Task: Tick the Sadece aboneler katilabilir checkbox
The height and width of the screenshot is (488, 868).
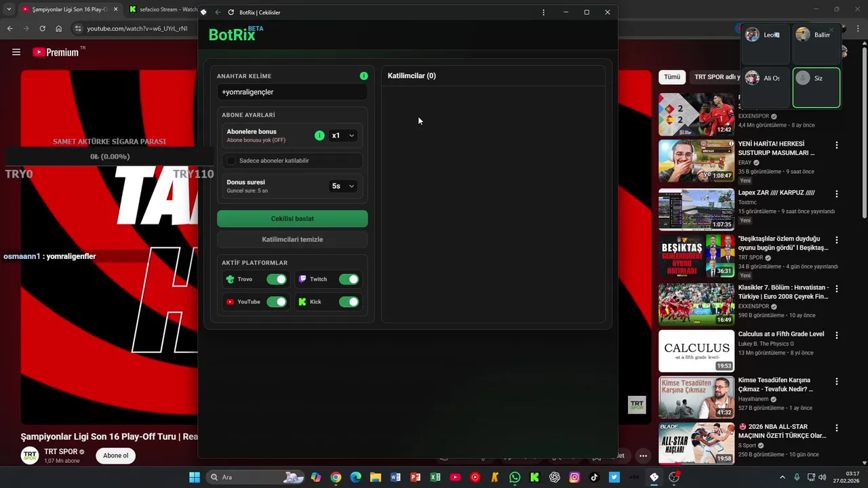Action: pos(231,161)
